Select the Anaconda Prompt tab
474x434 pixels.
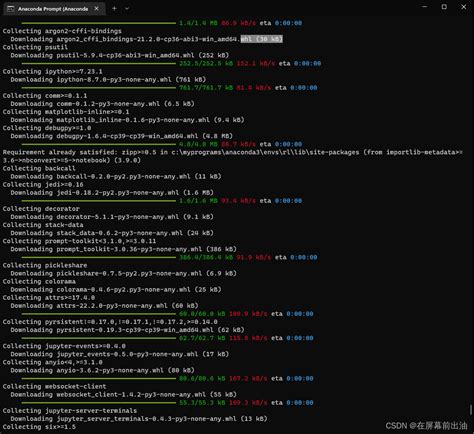54,9
